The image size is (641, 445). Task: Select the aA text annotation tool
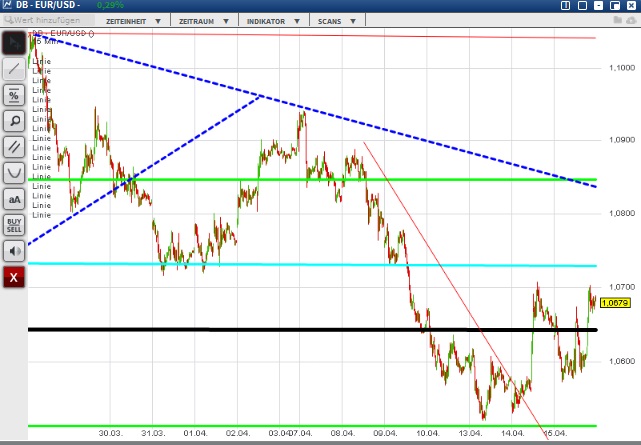point(14,199)
